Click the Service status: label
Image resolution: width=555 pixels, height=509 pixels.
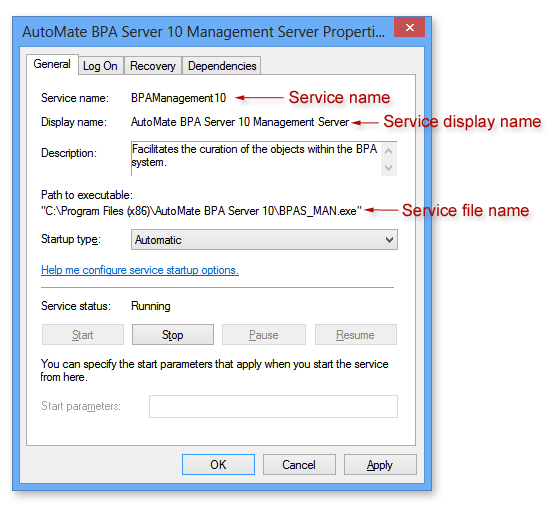click(x=76, y=306)
